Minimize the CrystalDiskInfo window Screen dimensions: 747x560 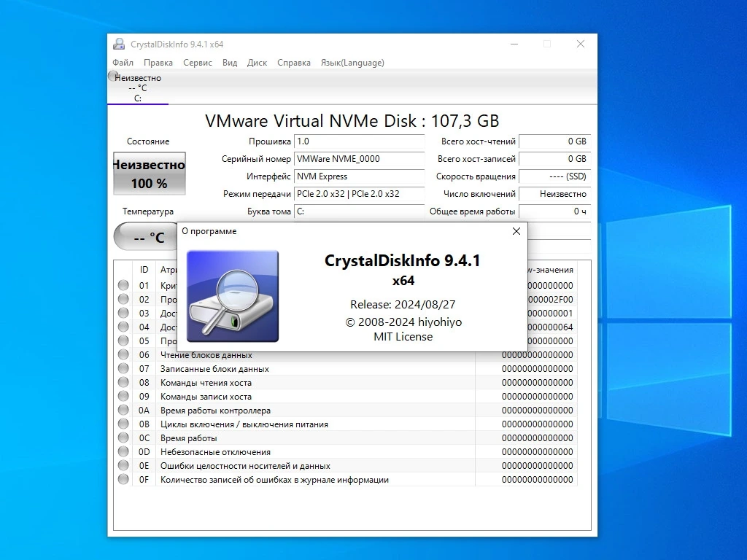tap(514, 44)
